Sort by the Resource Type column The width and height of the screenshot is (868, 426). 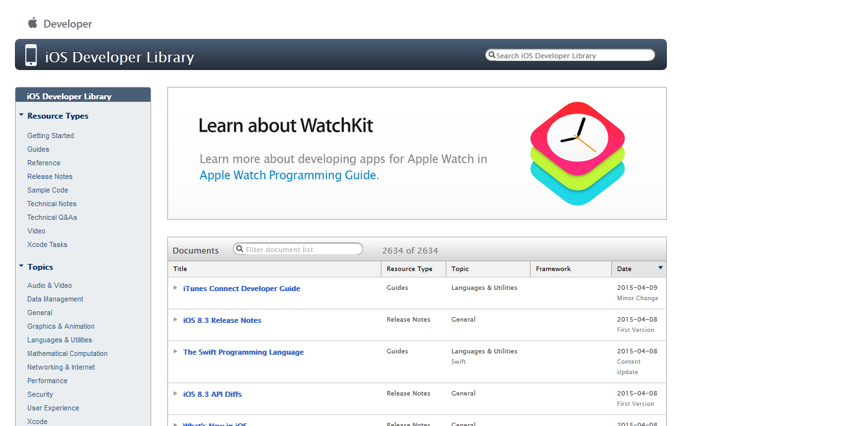pyautogui.click(x=414, y=268)
